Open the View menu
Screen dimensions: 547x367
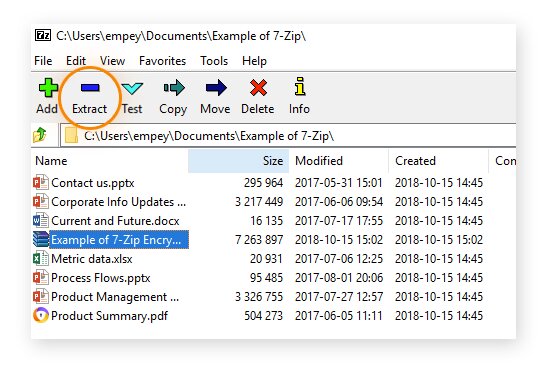point(112,61)
